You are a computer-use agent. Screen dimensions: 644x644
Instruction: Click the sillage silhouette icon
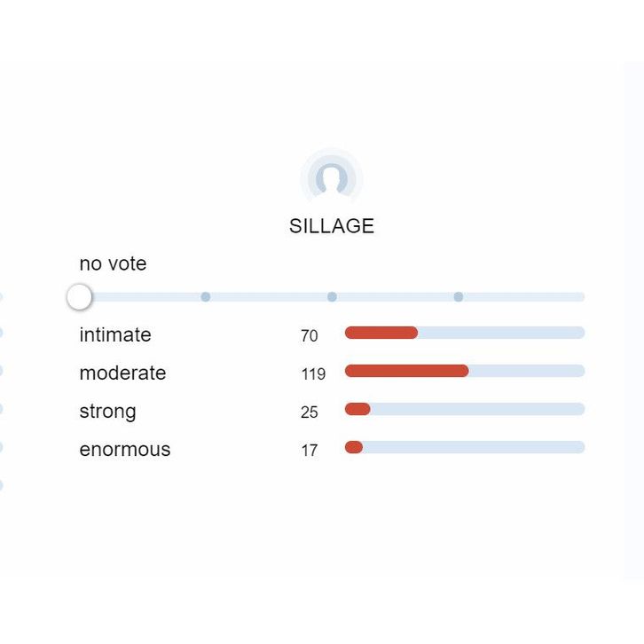point(332,178)
